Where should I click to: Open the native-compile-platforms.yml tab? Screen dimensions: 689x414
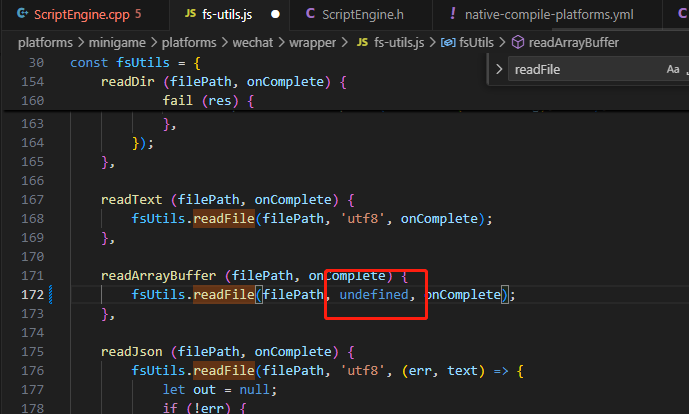coord(548,15)
